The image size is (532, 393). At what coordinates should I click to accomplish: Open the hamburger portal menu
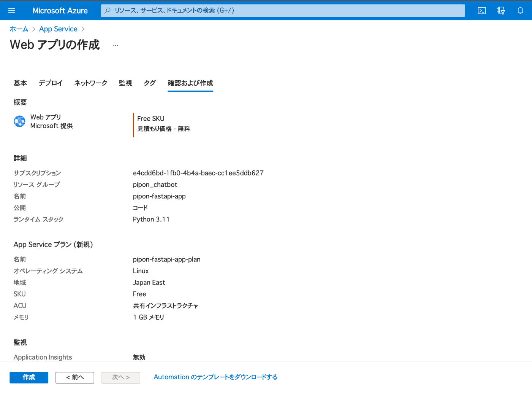point(11,11)
